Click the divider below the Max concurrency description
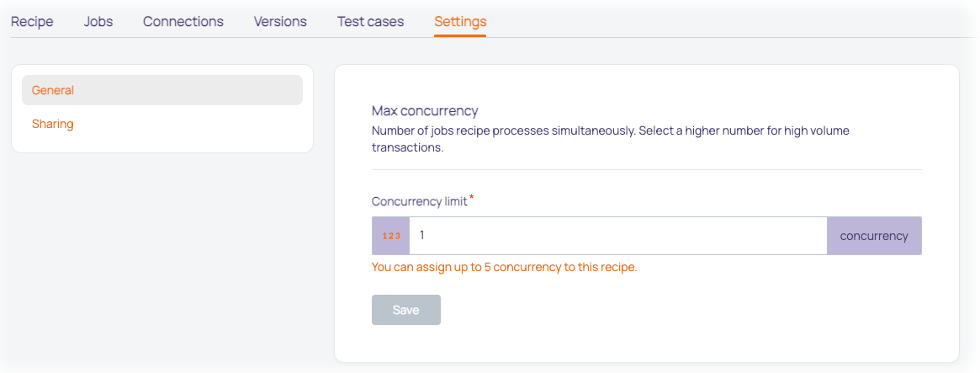980x373 pixels. click(x=647, y=169)
